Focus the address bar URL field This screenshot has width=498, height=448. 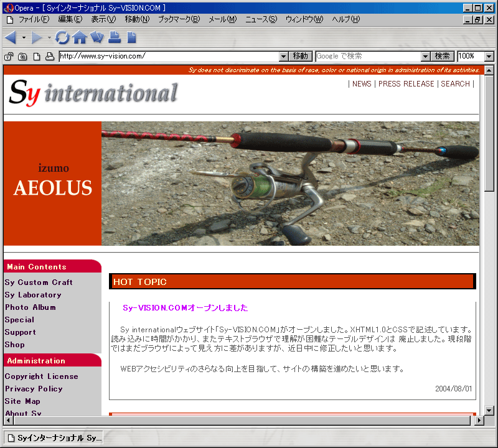point(169,57)
